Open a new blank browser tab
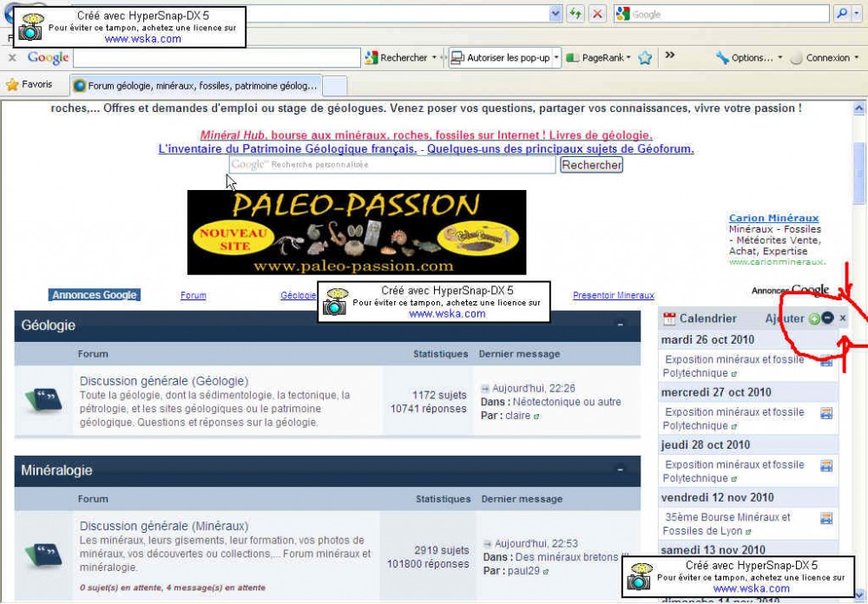This screenshot has height=604, width=868. tap(335, 86)
